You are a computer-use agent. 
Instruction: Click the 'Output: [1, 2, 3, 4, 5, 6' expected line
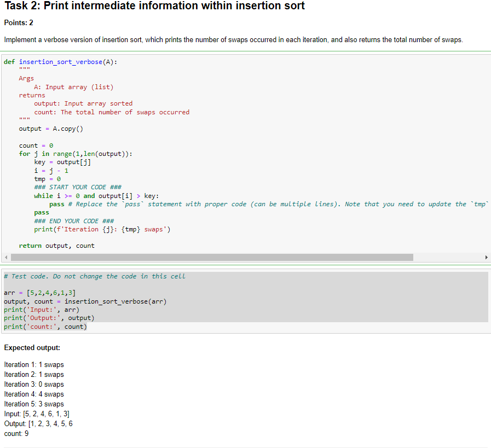coord(38,423)
